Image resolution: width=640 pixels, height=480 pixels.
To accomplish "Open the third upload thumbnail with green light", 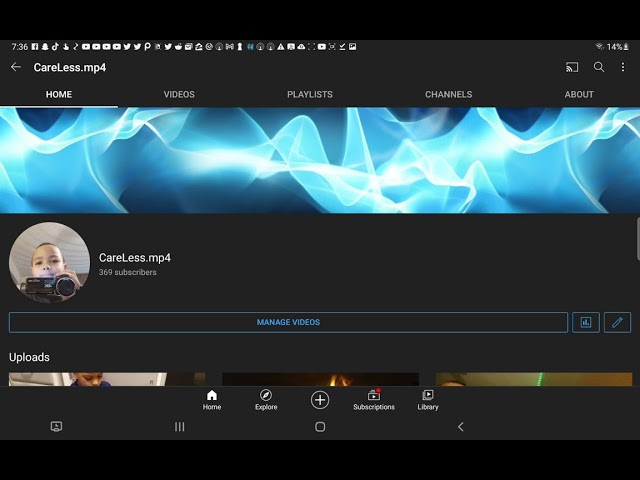I will click(x=534, y=379).
